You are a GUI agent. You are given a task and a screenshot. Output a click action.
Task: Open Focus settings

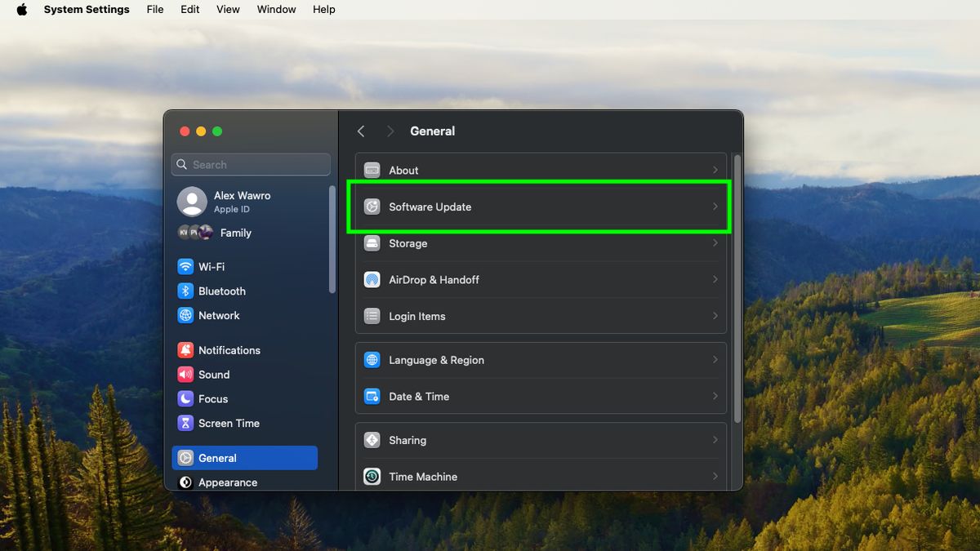click(211, 398)
